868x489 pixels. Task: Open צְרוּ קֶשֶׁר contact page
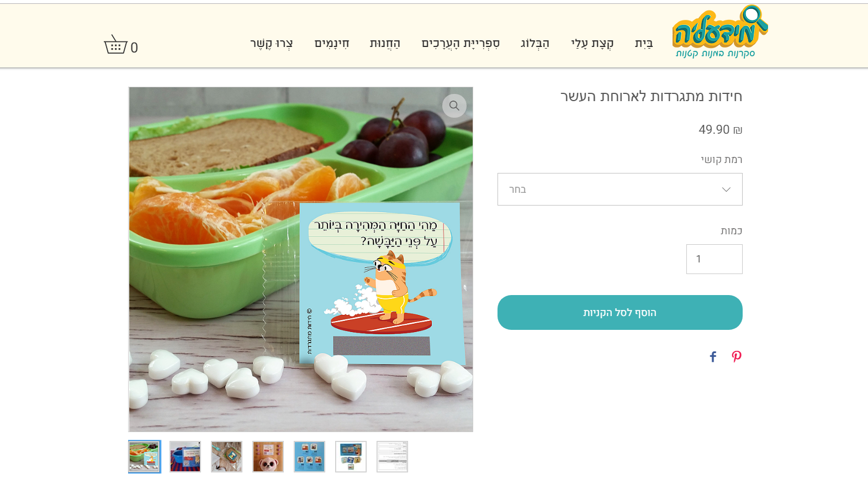click(272, 44)
